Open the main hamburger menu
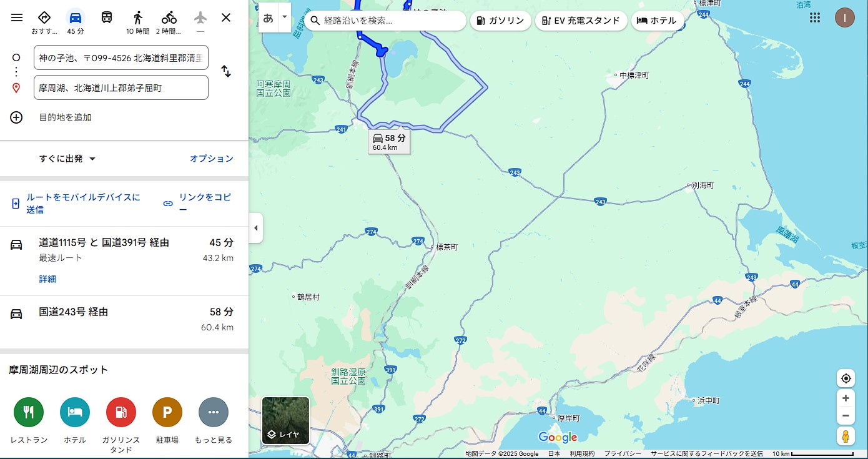 click(17, 17)
